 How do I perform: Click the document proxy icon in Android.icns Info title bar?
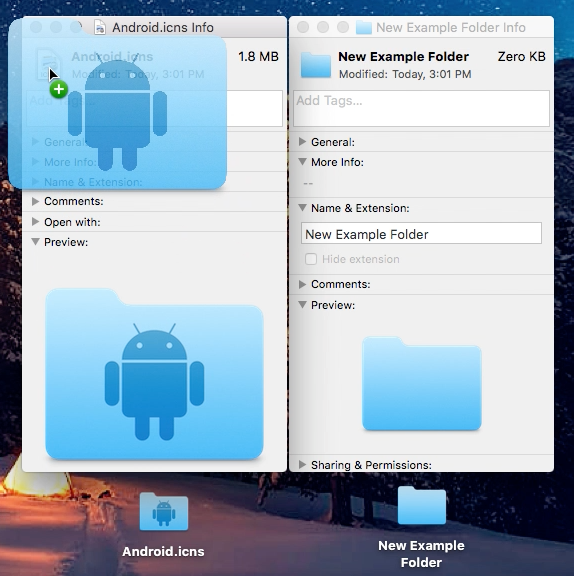(x=100, y=28)
